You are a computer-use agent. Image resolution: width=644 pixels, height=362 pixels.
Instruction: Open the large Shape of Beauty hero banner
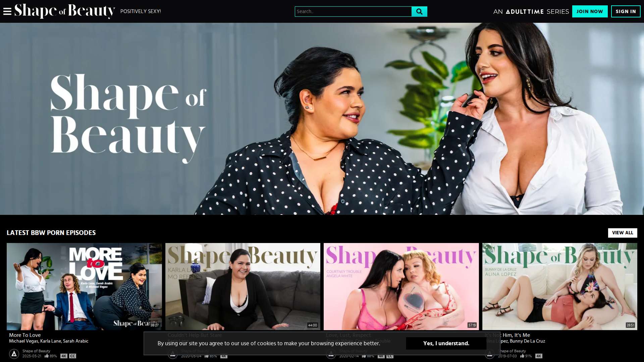click(x=322, y=119)
